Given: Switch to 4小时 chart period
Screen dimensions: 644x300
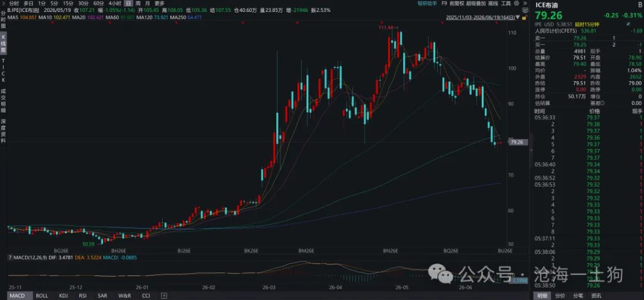Looking at the screenshot, I should [x=114, y=3].
